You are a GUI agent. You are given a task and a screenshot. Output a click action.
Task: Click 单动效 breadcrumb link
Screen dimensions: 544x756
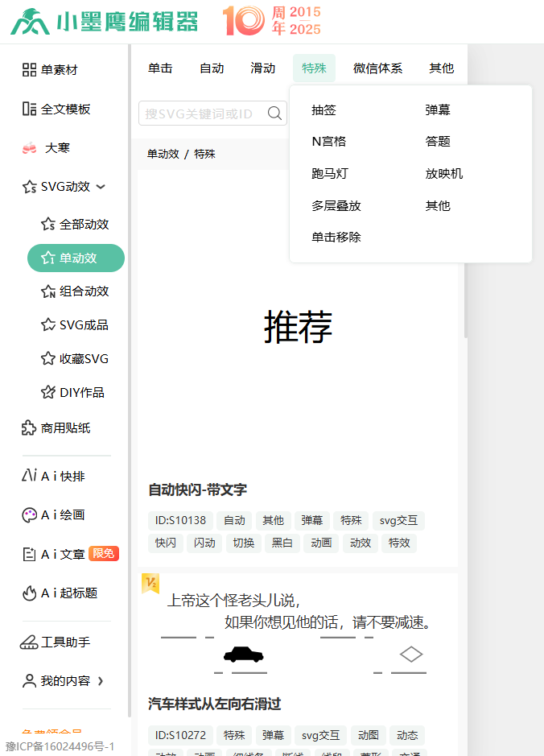coord(163,154)
